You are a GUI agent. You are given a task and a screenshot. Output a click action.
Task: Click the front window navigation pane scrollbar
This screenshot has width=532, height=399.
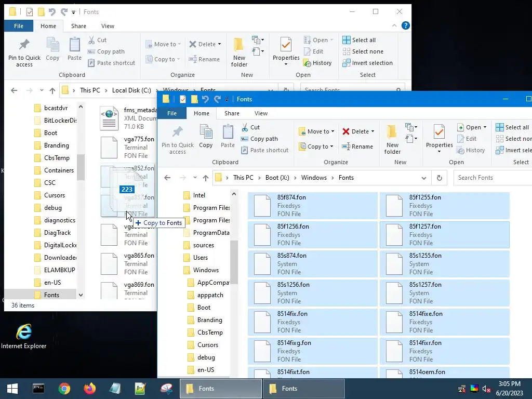(x=234, y=261)
